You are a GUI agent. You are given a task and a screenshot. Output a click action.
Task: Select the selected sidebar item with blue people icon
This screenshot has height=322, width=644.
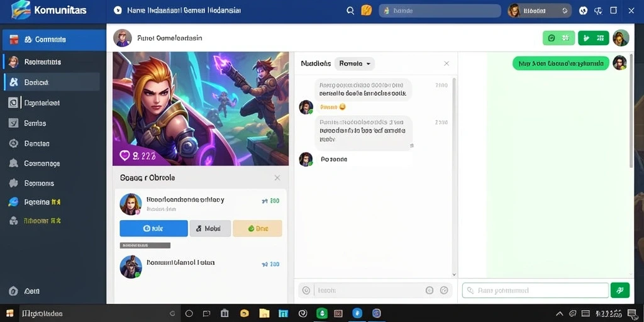[52, 82]
